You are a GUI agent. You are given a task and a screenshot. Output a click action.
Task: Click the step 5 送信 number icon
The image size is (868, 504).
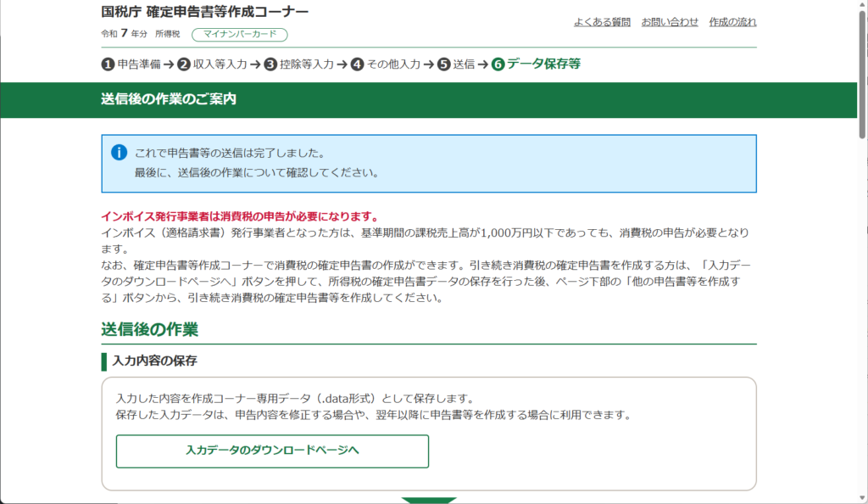(443, 64)
